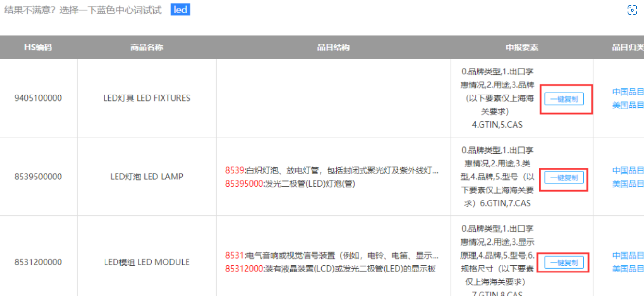Image resolution: width=644 pixels, height=296 pixels.
Task: Click the HS编码 column header
Action: coord(38,47)
